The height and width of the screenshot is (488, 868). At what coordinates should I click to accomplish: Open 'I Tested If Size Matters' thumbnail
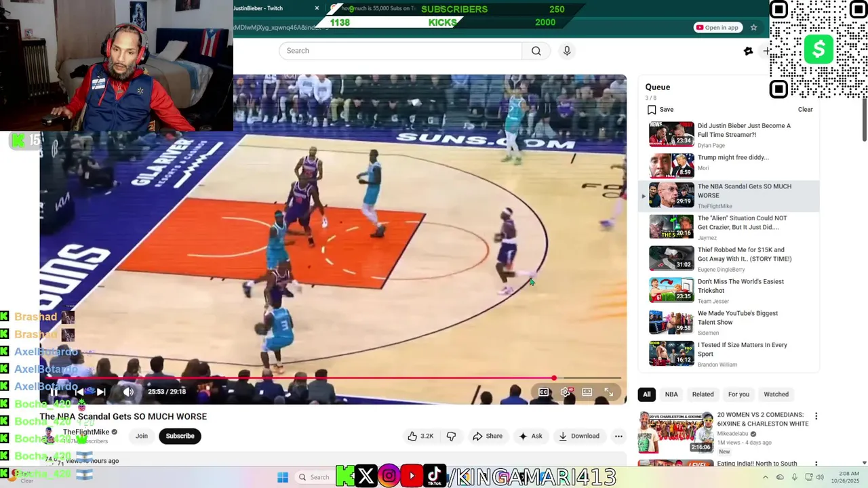(671, 354)
